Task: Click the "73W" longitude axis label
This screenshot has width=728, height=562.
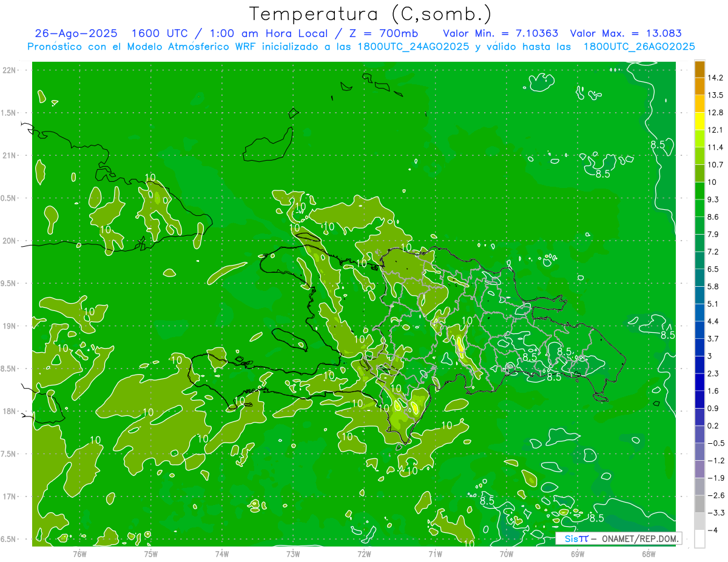Action: pos(293,554)
